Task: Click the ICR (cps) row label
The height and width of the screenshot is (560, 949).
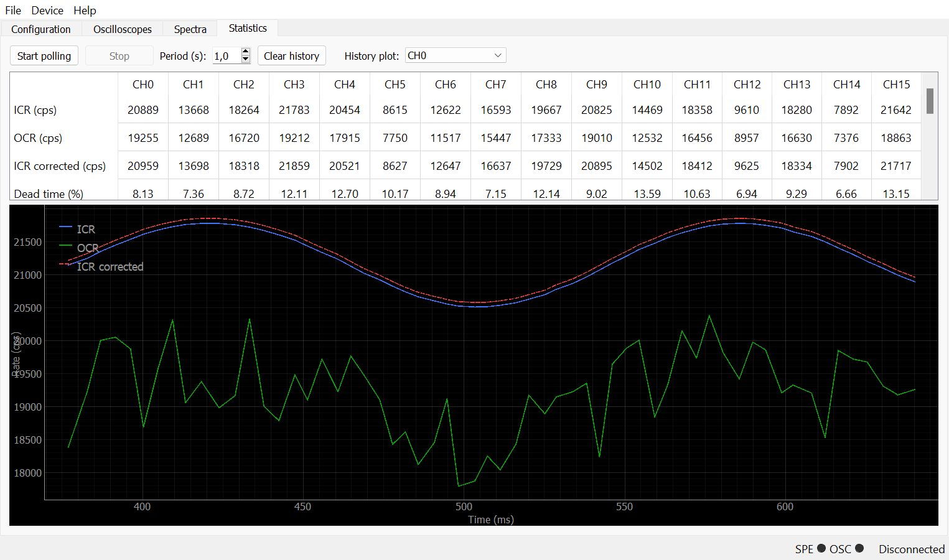Action: (x=35, y=110)
